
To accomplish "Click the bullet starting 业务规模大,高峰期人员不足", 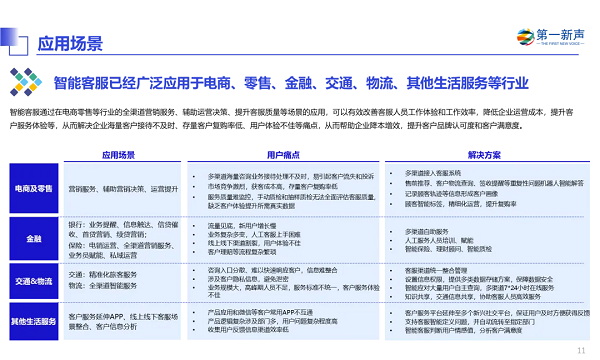I will tap(293, 291).
